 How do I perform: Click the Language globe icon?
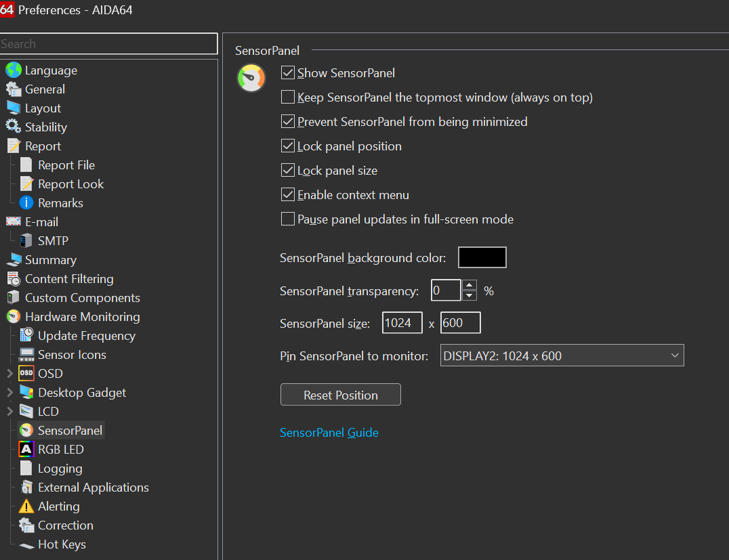click(13, 70)
